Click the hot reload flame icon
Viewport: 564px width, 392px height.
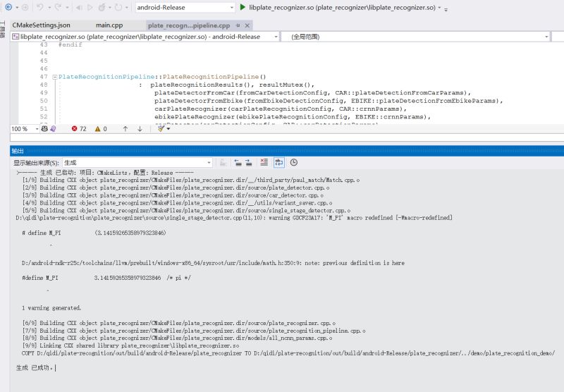point(102,7)
